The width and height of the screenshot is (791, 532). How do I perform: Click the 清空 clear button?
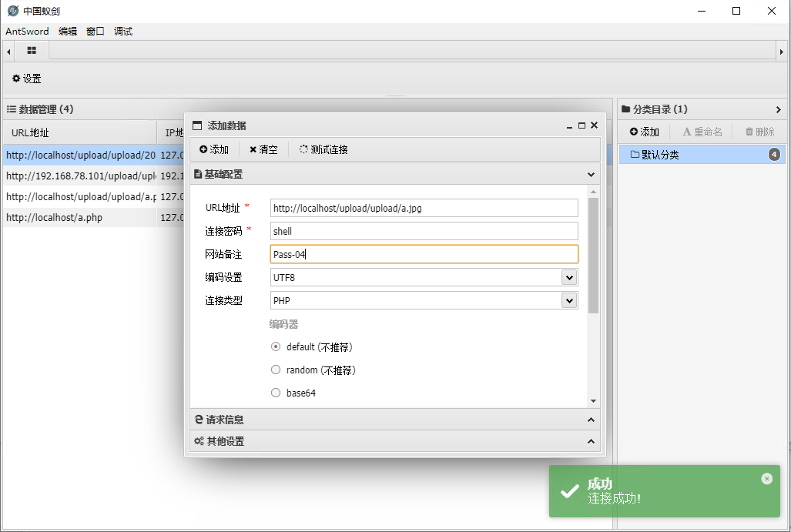263,150
